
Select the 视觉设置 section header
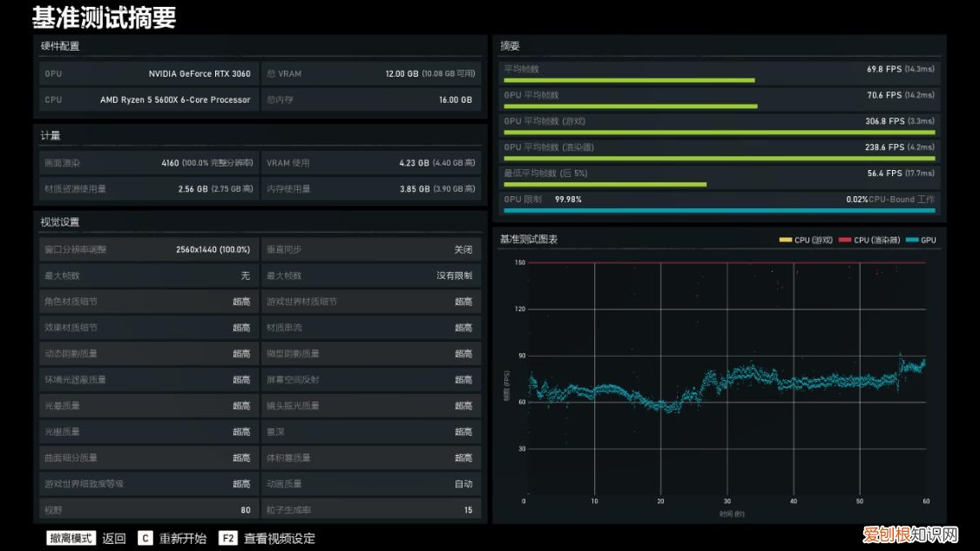pos(60,222)
